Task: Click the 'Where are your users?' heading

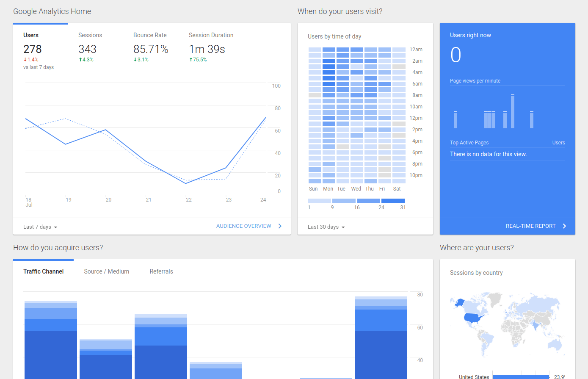Action: pos(477,248)
